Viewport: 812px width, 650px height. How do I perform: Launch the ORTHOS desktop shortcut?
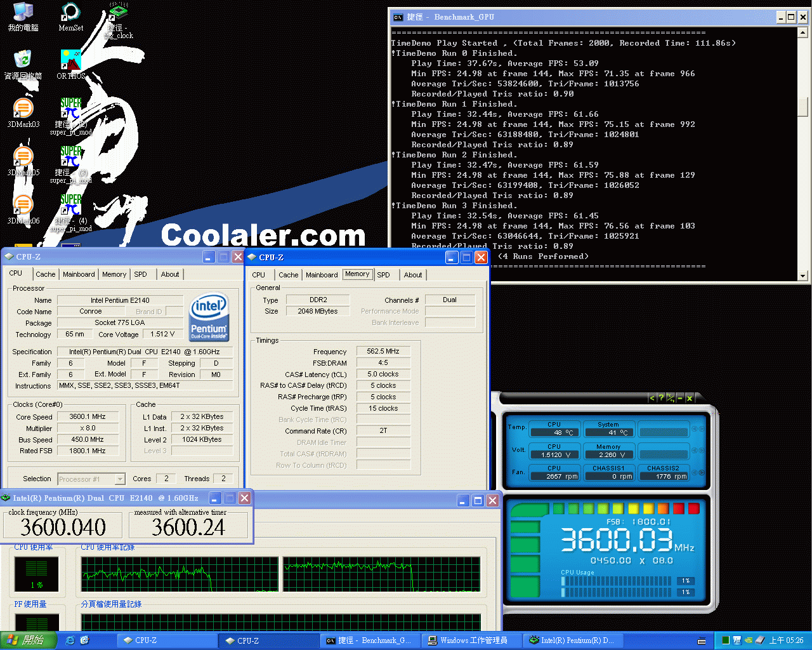click(70, 65)
